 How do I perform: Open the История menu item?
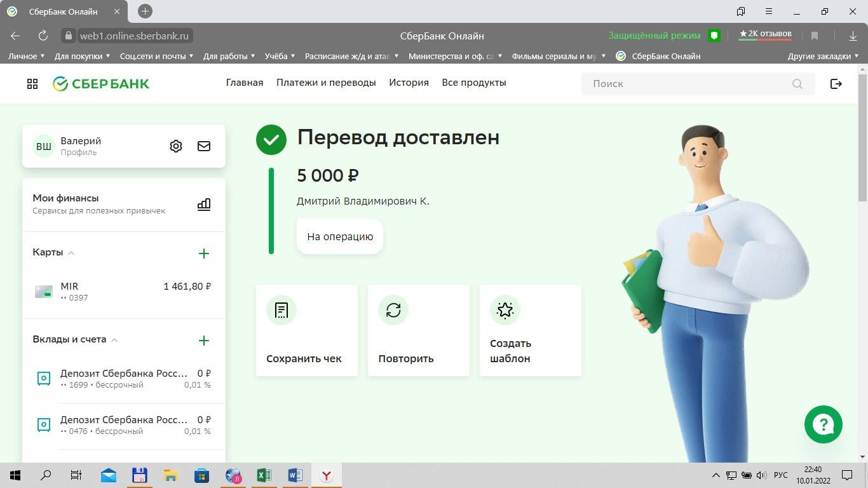[x=409, y=83]
